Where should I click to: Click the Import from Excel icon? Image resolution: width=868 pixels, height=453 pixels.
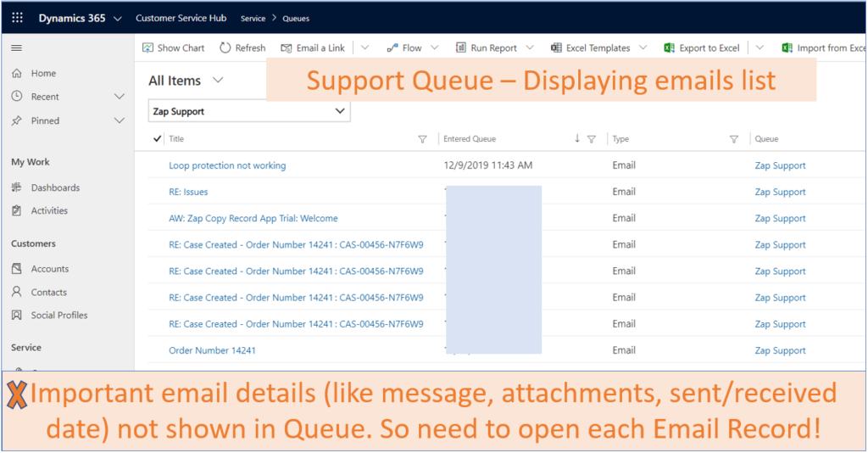(787, 48)
